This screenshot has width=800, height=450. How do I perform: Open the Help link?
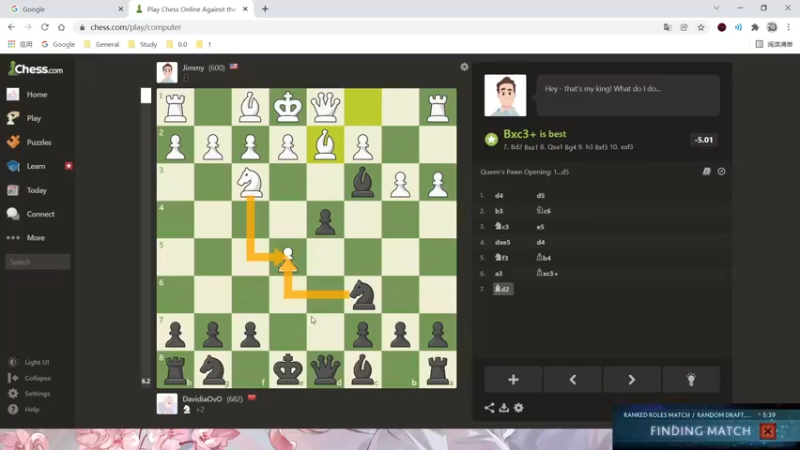pos(24,409)
